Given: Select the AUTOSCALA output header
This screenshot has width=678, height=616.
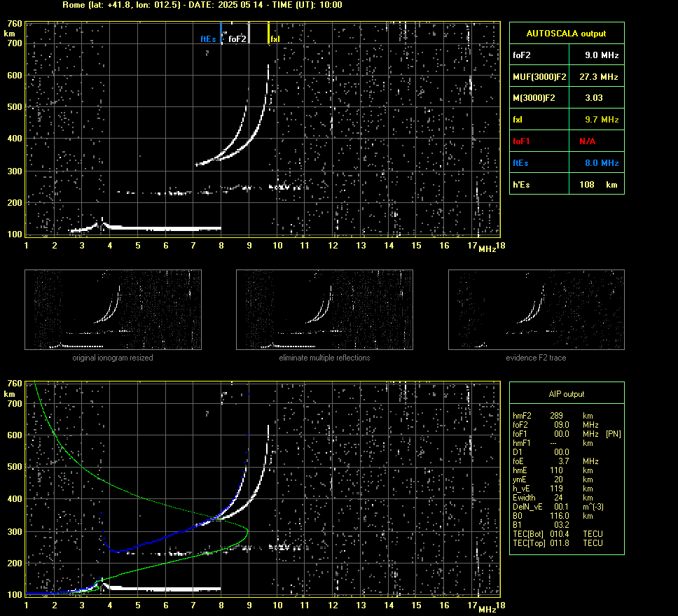Looking at the screenshot, I should 566,34.
